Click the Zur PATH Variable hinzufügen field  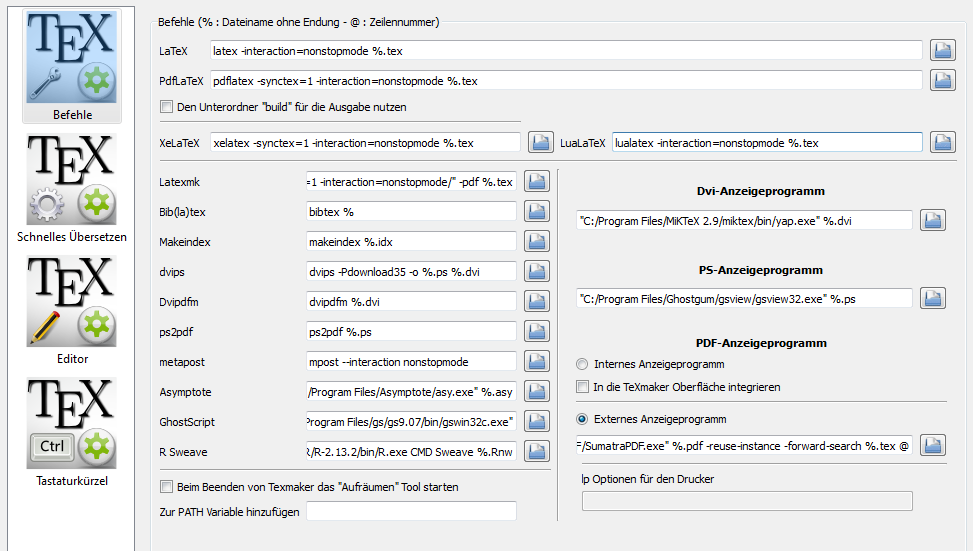click(x=411, y=511)
